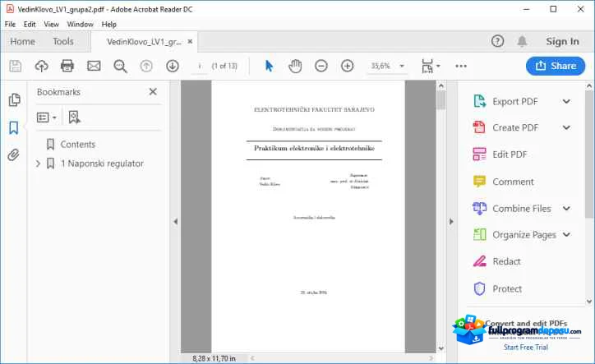
Task: Switch to the Home tab
Action: tap(22, 41)
